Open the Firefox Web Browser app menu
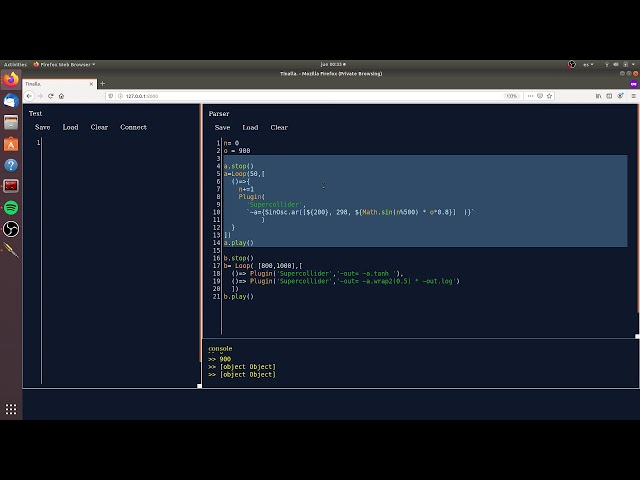This screenshot has width=640, height=480. tap(64, 64)
